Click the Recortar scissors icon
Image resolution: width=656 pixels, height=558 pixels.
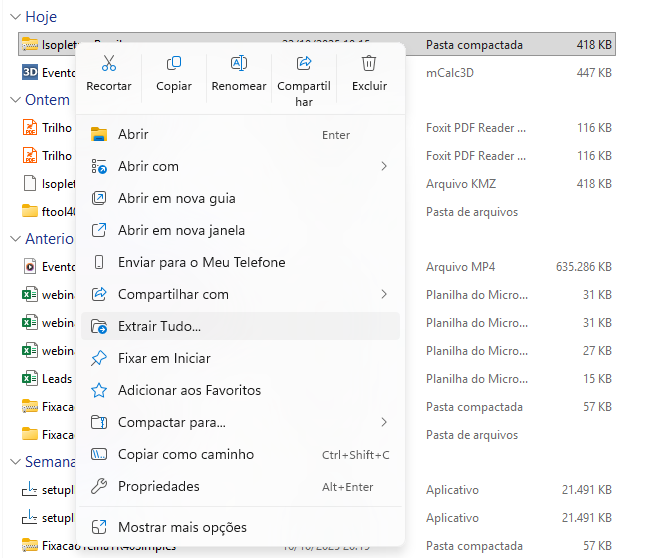[109, 64]
